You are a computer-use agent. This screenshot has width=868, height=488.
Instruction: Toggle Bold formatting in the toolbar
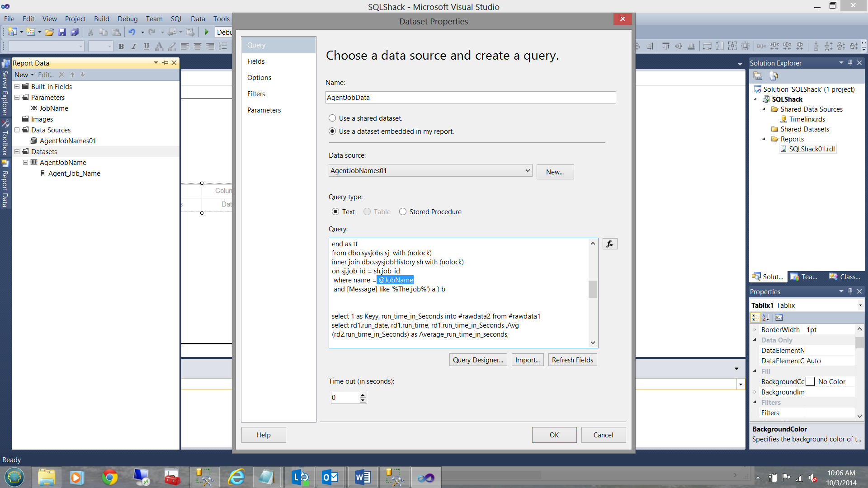[121, 46]
